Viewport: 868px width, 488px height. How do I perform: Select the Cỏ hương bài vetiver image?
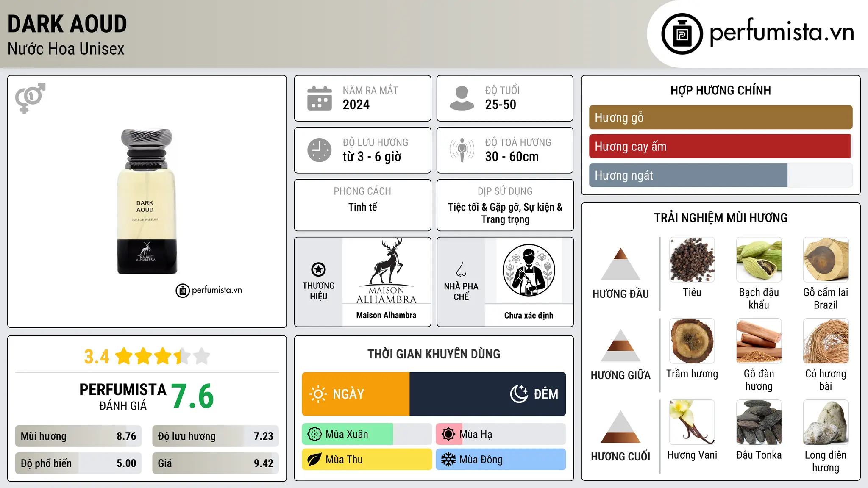826,341
